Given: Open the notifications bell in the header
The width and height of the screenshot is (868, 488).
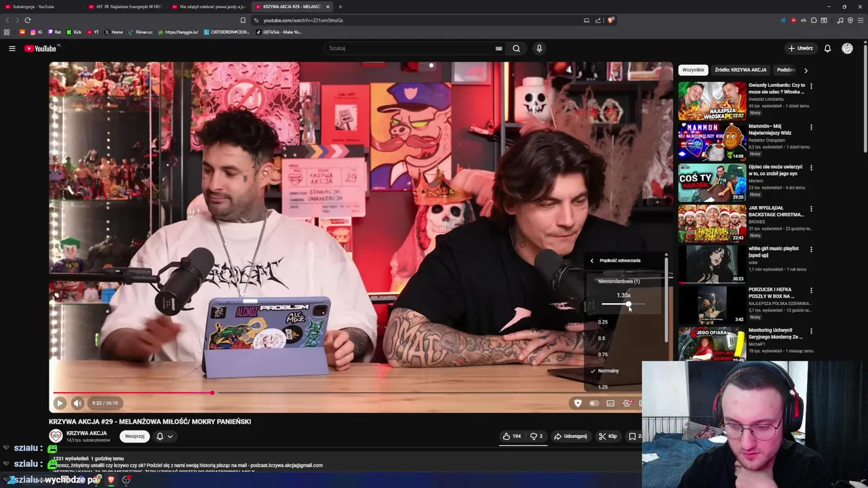Looking at the screenshot, I should [827, 48].
